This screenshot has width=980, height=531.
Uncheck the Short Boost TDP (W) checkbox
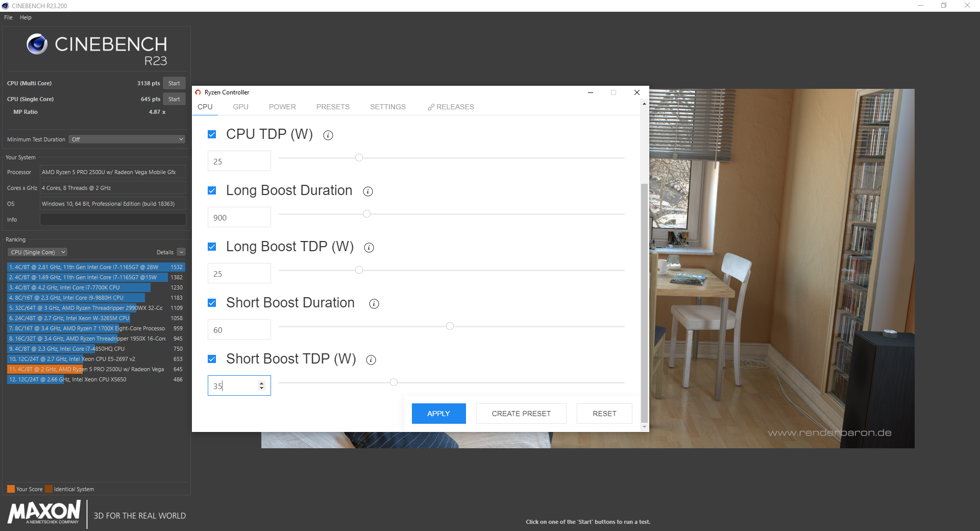coord(212,359)
